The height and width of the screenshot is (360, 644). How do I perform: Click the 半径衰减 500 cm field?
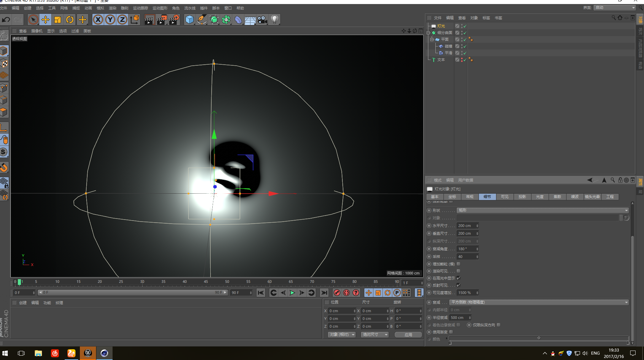point(460,318)
